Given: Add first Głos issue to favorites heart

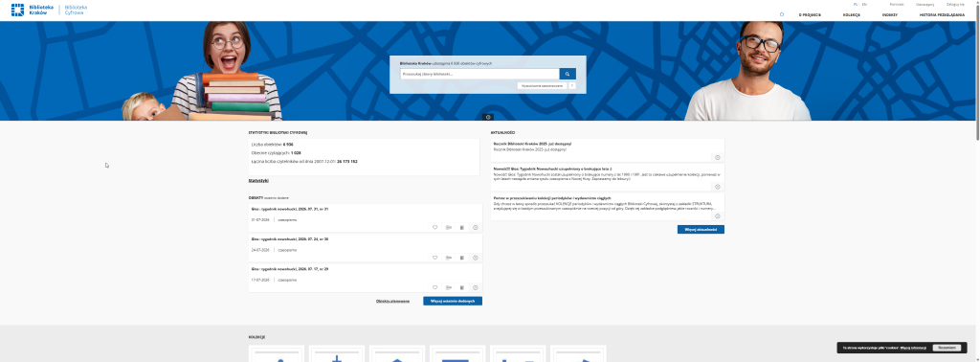Looking at the screenshot, I should pos(435,228).
